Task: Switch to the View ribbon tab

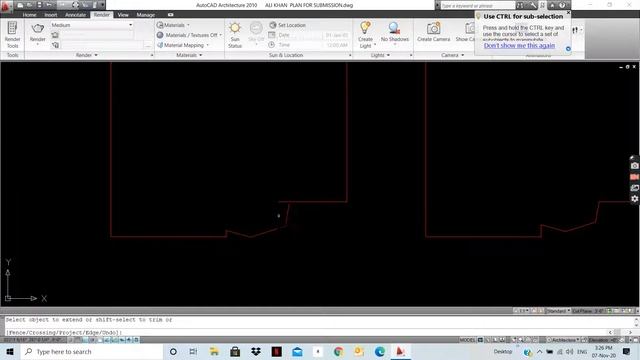Action: (x=123, y=15)
